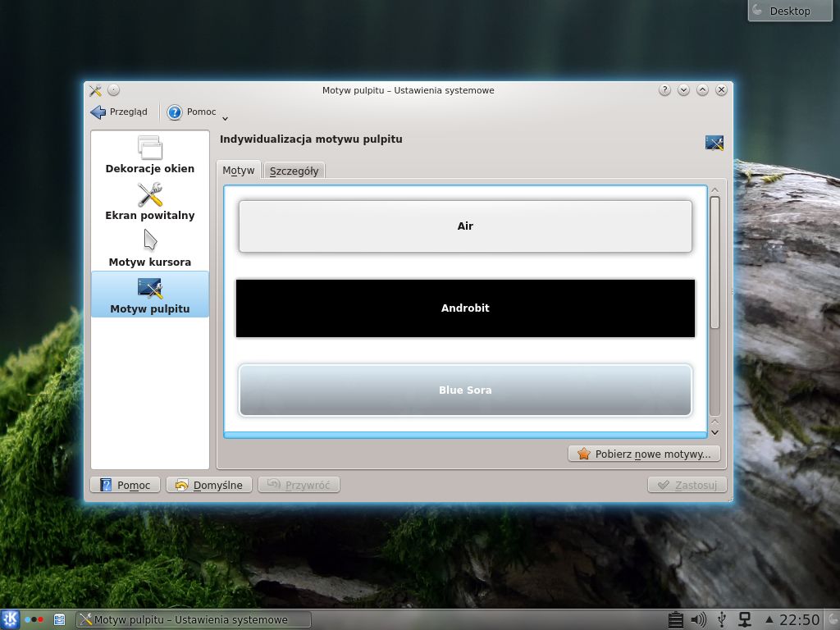Click the activities dots icon in panel
The height and width of the screenshot is (630, 840).
click(x=34, y=620)
